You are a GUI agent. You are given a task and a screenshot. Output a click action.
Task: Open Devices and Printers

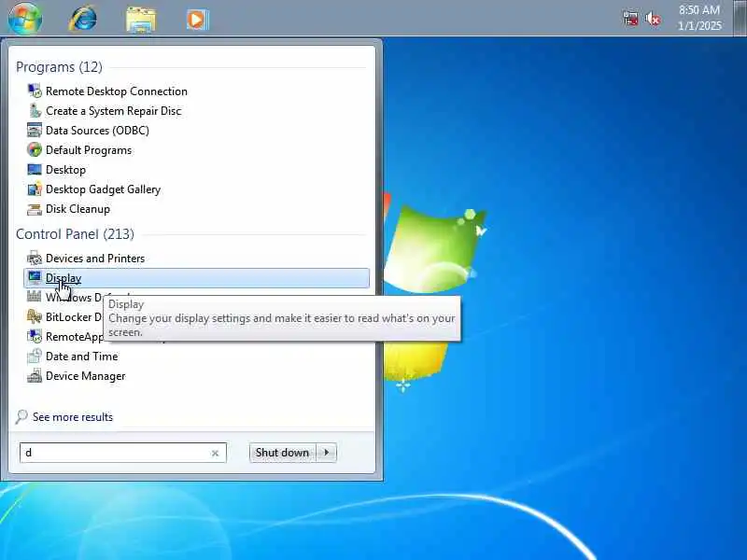point(95,259)
